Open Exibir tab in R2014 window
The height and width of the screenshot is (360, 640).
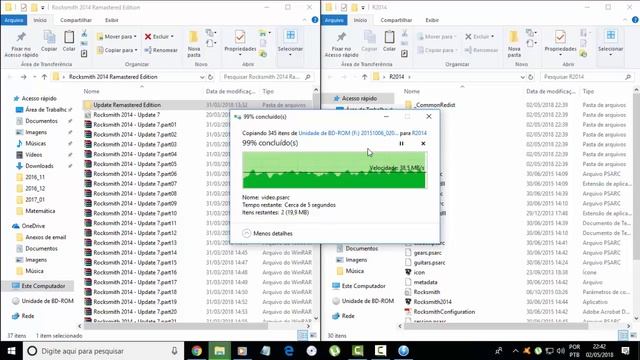[x=432, y=20]
